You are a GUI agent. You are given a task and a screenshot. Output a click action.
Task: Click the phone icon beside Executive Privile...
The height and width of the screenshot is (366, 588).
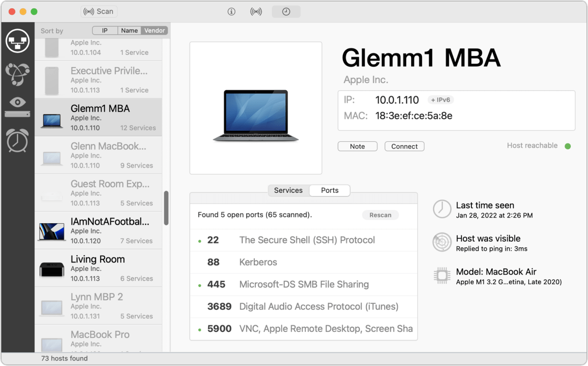tap(52, 80)
